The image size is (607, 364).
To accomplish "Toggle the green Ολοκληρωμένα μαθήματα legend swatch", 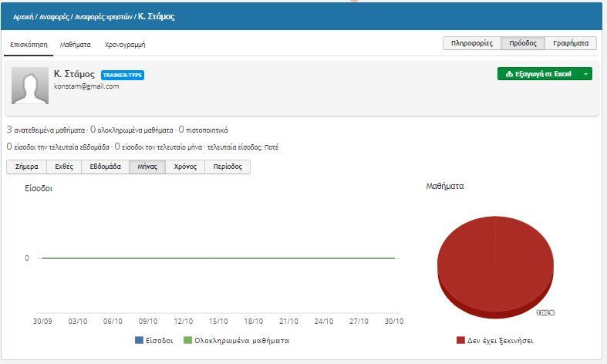I will [187, 340].
